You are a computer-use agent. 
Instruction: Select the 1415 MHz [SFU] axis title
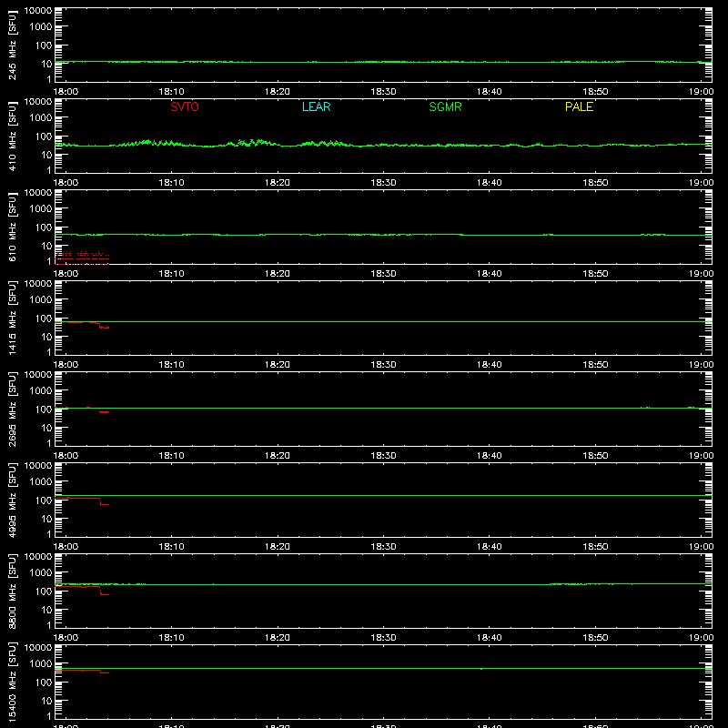pos(12,318)
